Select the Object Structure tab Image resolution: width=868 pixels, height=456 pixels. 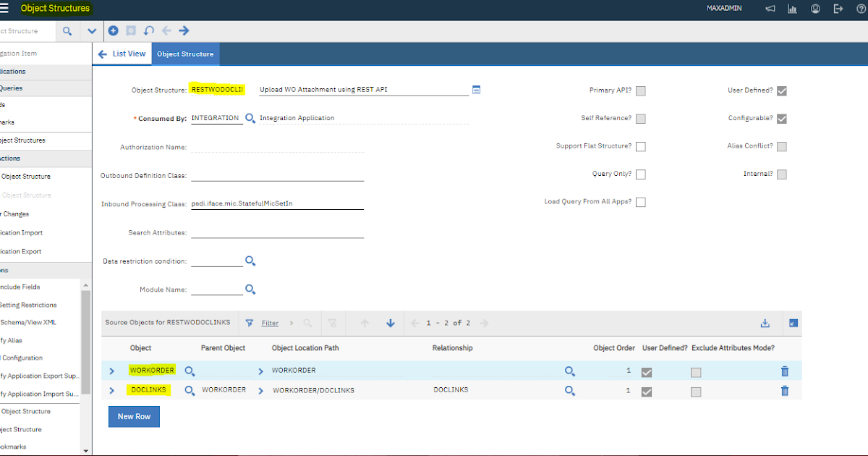pos(185,54)
